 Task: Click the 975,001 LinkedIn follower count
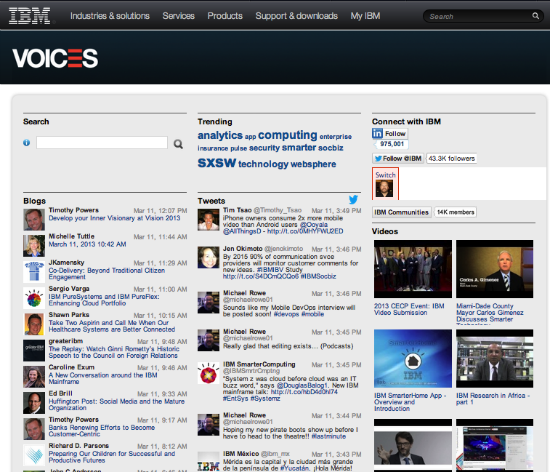tap(392, 144)
